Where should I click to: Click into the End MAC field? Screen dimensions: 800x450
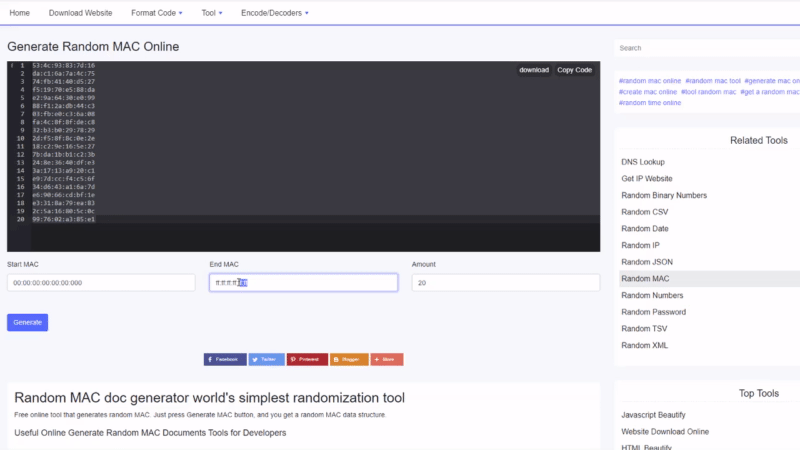(x=303, y=283)
